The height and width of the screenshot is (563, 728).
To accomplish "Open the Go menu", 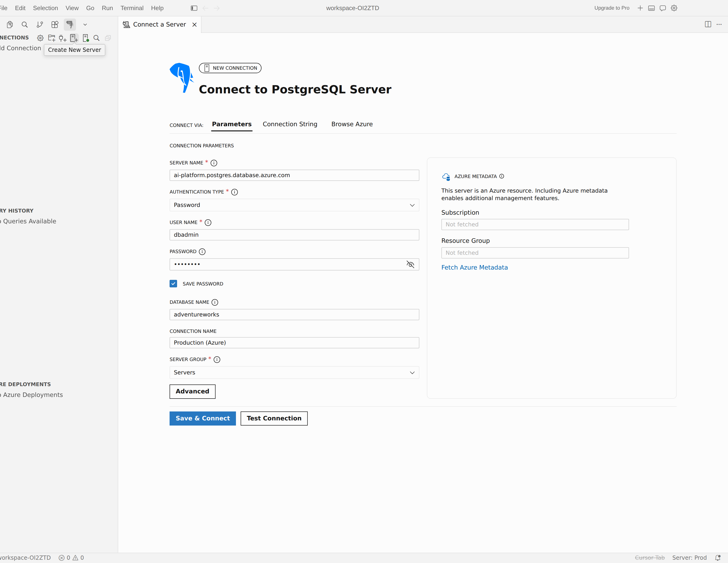I will pyautogui.click(x=90, y=8).
